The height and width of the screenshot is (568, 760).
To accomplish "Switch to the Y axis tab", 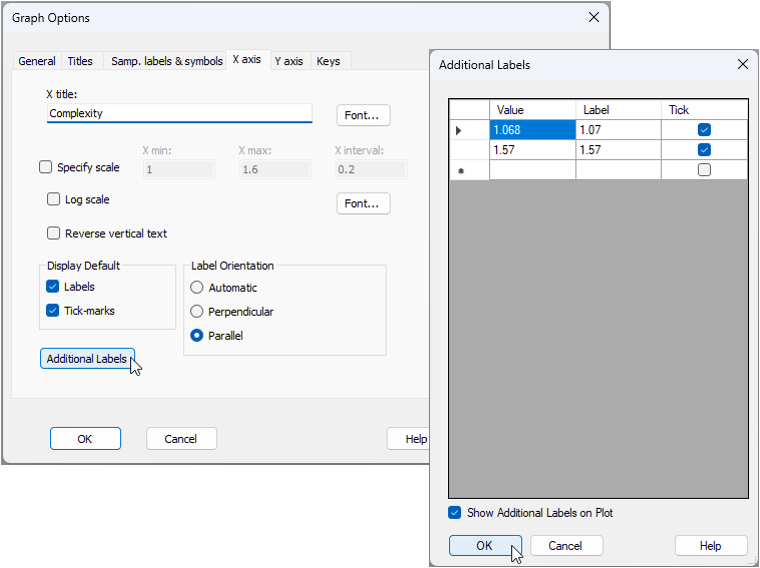I will pos(288,61).
